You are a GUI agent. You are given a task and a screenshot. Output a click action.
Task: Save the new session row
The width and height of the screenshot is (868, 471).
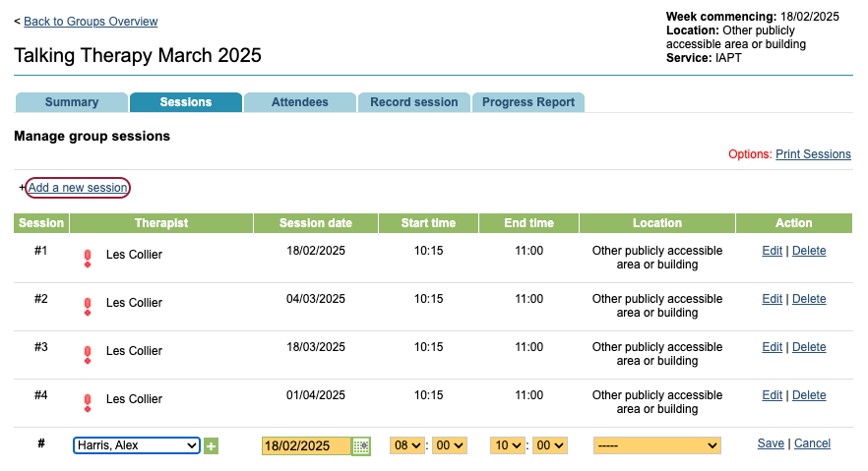pos(771,443)
